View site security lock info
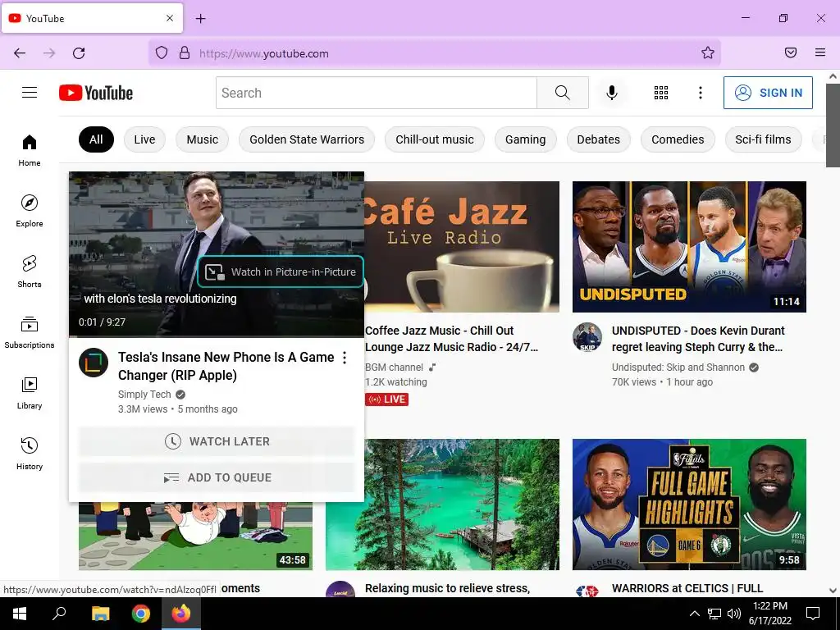The image size is (840, 630). coord(185,52)
